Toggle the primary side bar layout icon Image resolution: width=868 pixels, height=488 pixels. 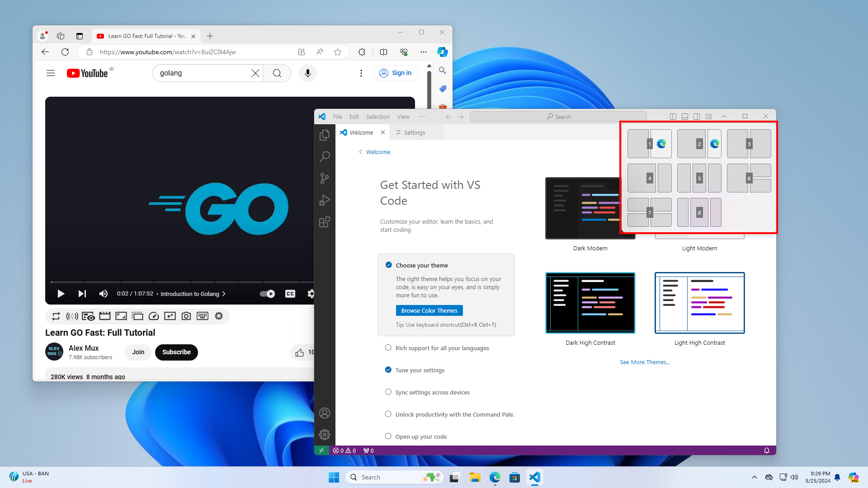pyautogui.click(x=673, y=117)
